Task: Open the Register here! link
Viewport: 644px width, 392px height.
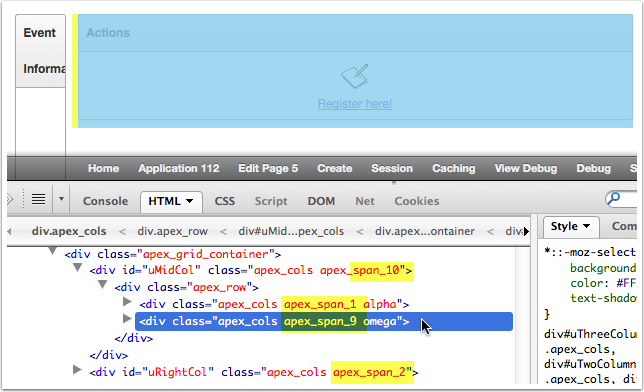Action: [355, 104]
